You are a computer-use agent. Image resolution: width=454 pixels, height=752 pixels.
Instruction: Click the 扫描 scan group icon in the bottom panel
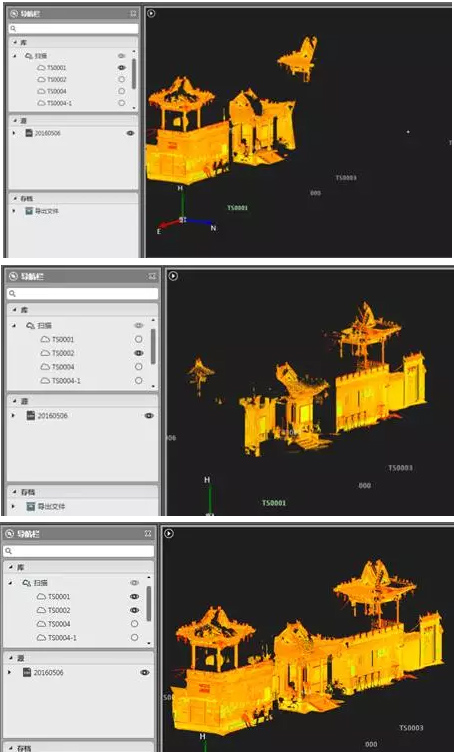(x=26, y=583)
